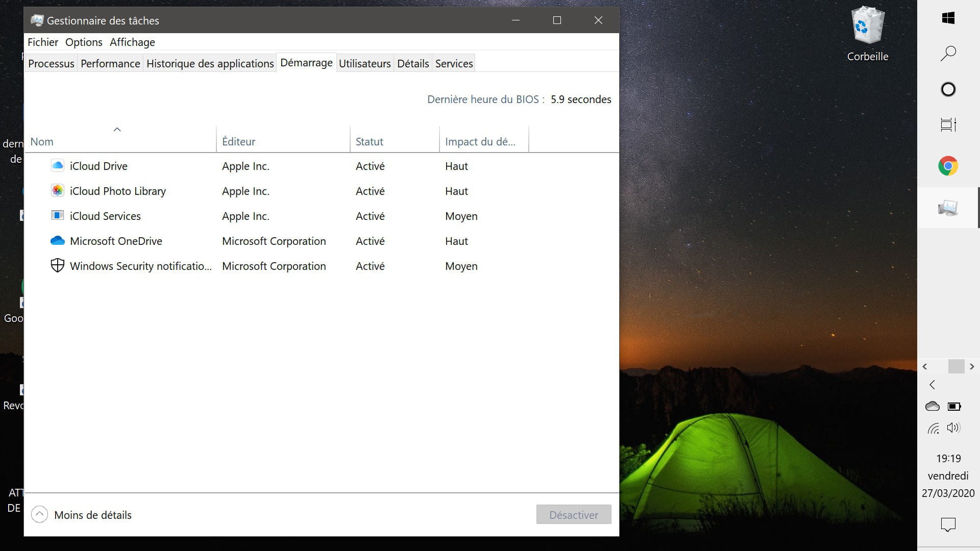The image size is (980, 551).
Task: Open the Fichier menu
Action: coord(43,42)
